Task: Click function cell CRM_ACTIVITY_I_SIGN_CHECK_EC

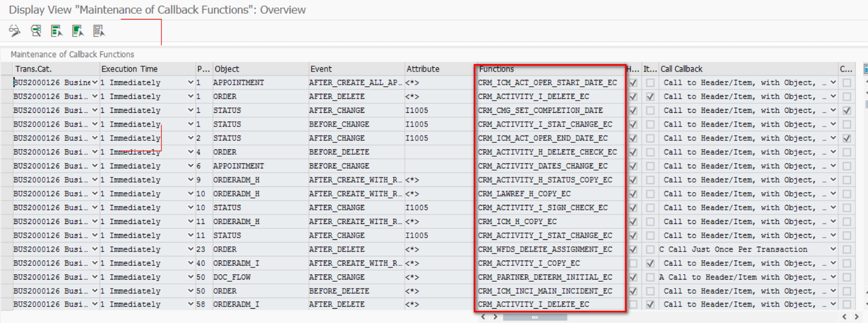Action: point(550,208)
